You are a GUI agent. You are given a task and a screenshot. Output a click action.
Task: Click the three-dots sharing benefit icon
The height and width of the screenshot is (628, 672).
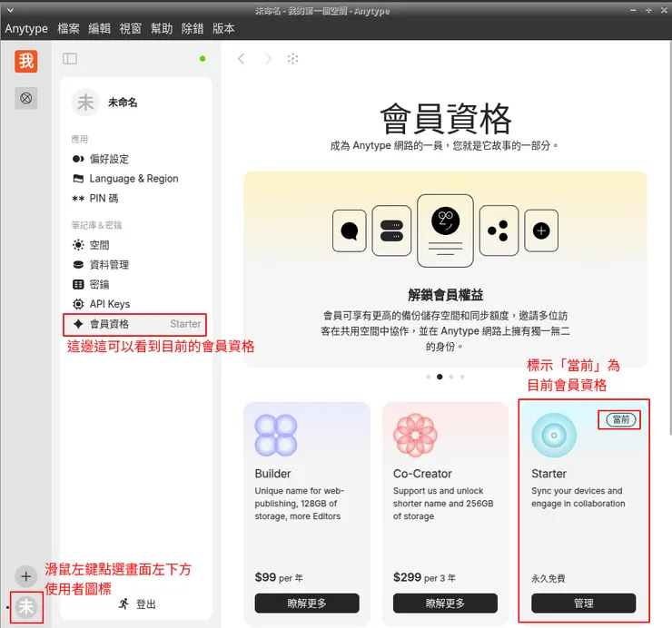pyautogui.click(x=499, y=231)
